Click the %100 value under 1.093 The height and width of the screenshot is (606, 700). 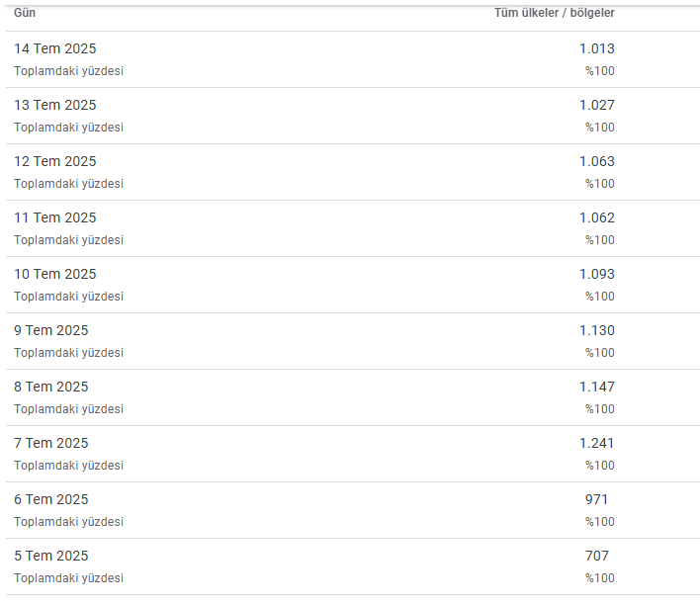[600, 297]
